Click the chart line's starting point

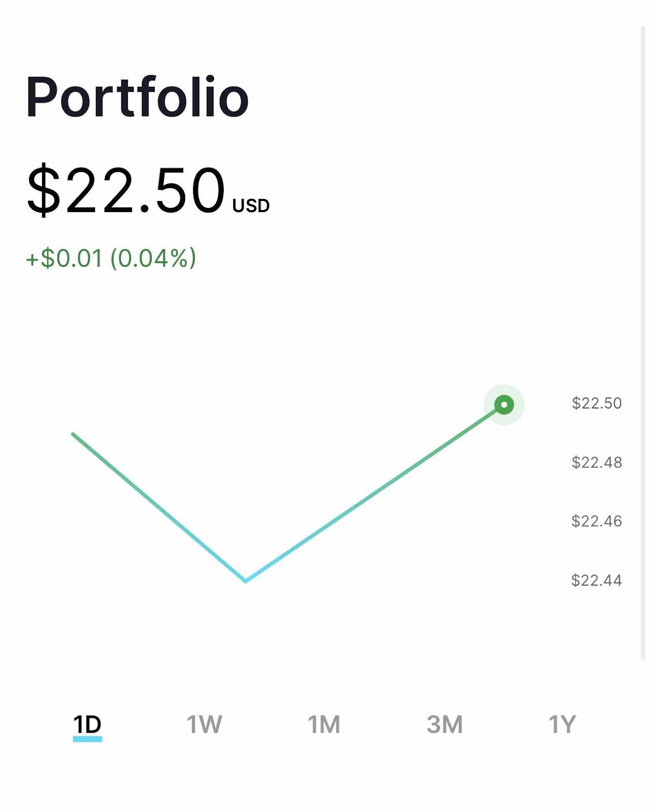[x=74, y=434]
